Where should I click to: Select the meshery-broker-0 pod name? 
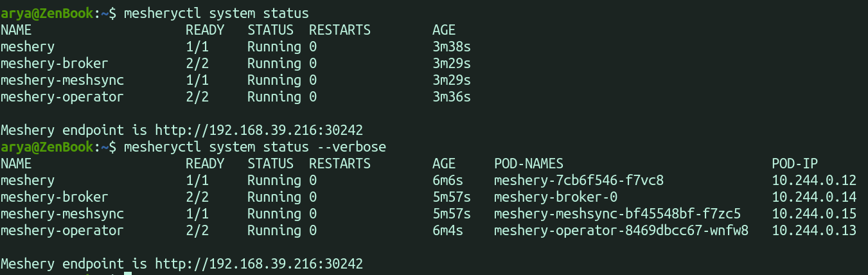(555, 197)
